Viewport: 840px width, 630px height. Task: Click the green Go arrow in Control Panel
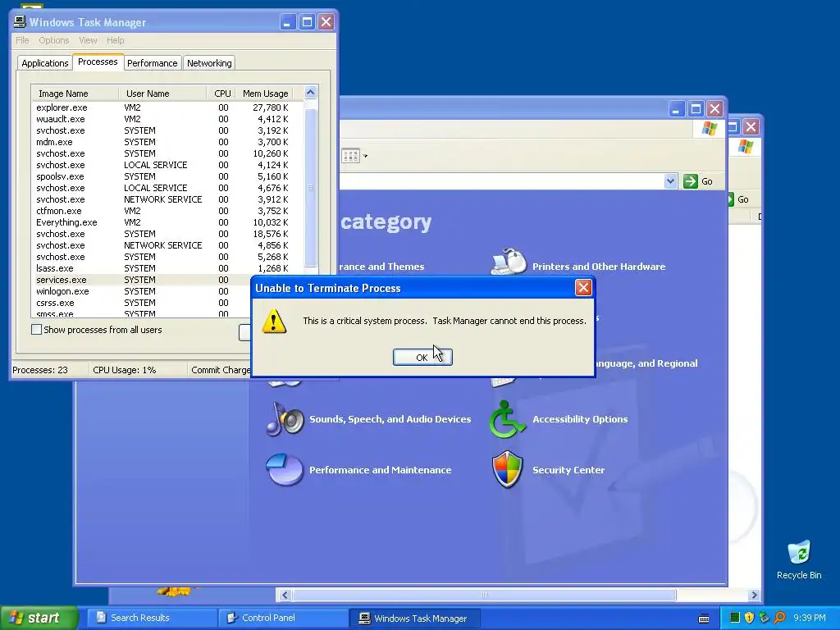coord(691,181)
